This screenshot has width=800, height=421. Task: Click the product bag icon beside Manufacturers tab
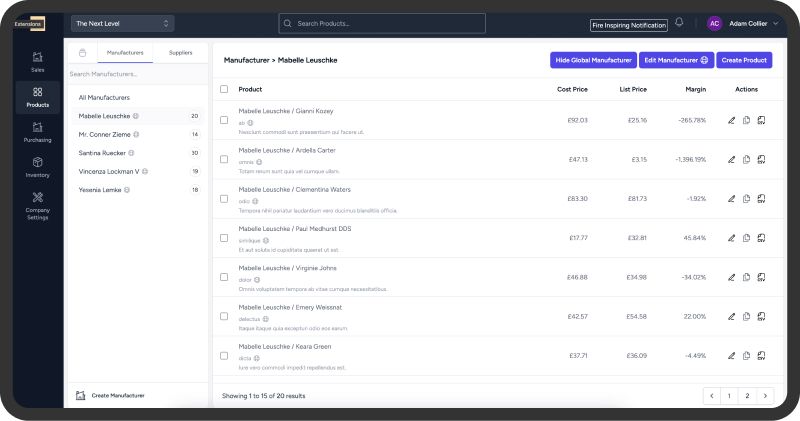click(82, 53)
